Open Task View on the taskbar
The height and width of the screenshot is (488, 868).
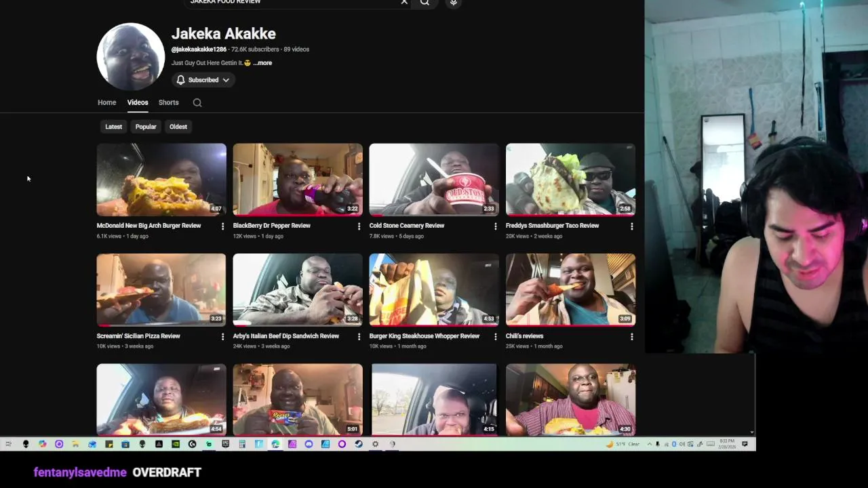click(9, 444)
